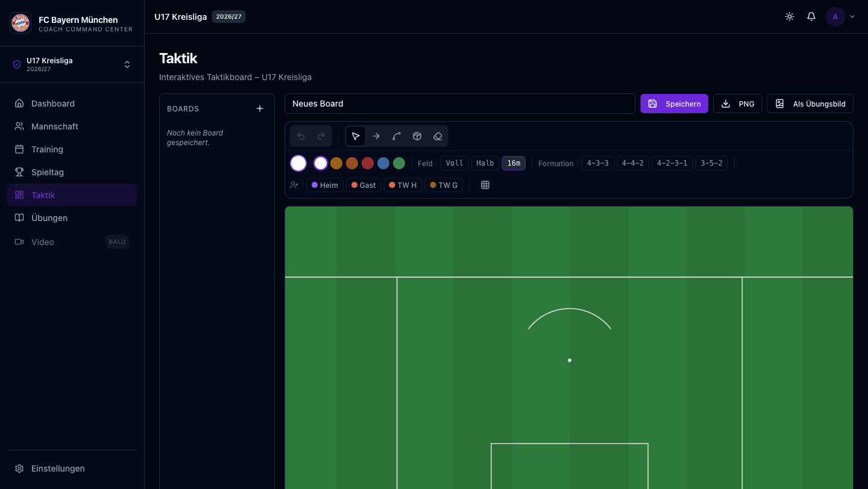
Task: Apply the 4-3-3 formation
Action: [597, 163]
